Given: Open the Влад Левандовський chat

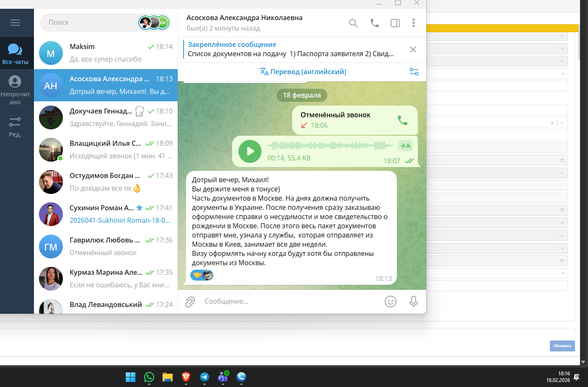Looking at the screenshot, I should 106,304.
